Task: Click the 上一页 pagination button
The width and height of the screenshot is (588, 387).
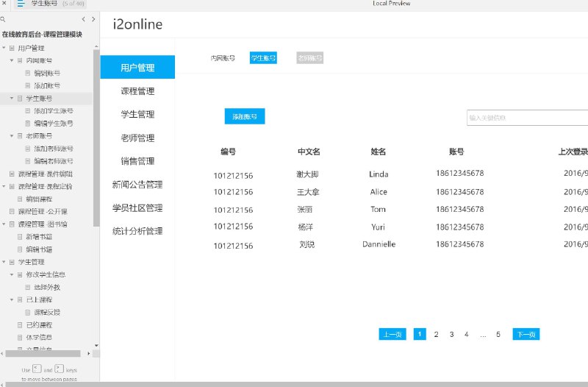Action: pos(392,334)
